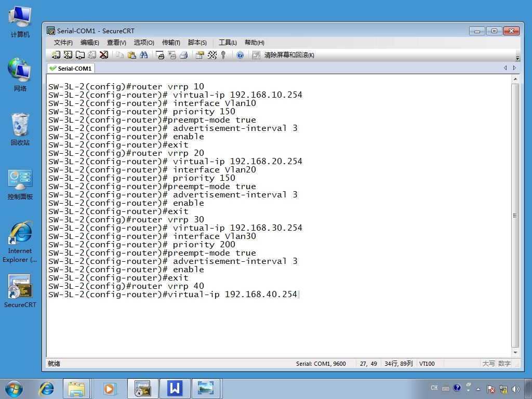The image size is (532, 399).
Task: Select the Serial-COM1 session tab
Action: click(71, 68)
